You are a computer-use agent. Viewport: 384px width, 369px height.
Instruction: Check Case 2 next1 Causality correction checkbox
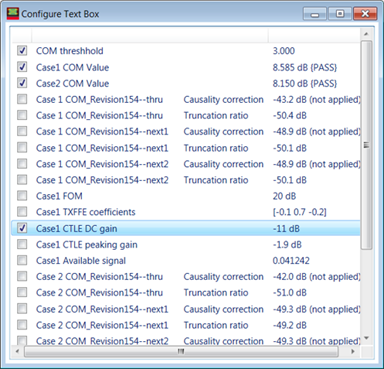[x=22, y=309]
